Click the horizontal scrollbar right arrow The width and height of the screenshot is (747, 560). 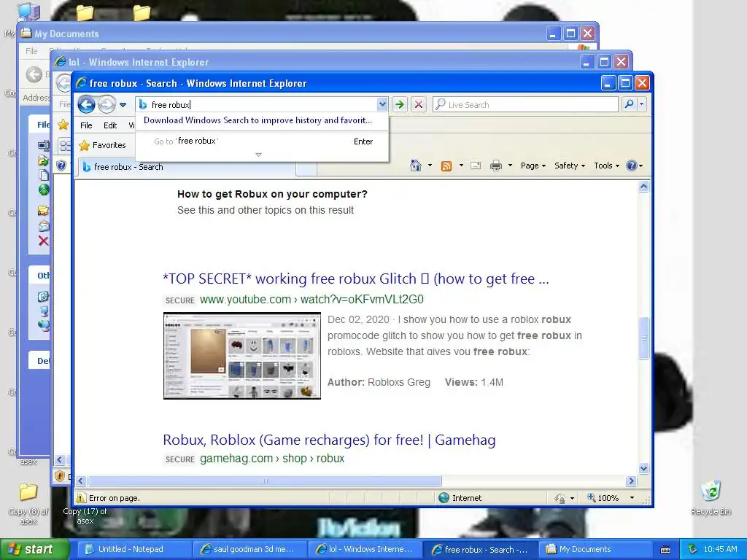coord(632,481)
